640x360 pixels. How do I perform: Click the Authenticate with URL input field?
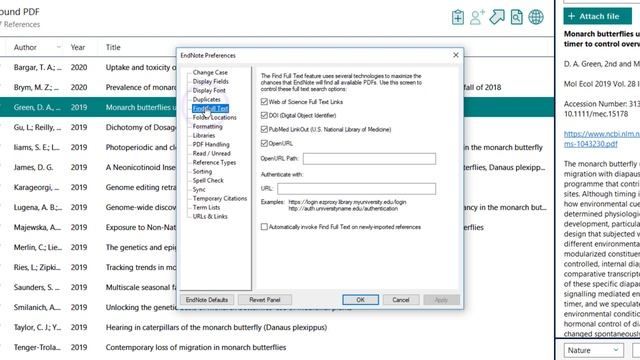pyautogui.click(x=356, y=189)
